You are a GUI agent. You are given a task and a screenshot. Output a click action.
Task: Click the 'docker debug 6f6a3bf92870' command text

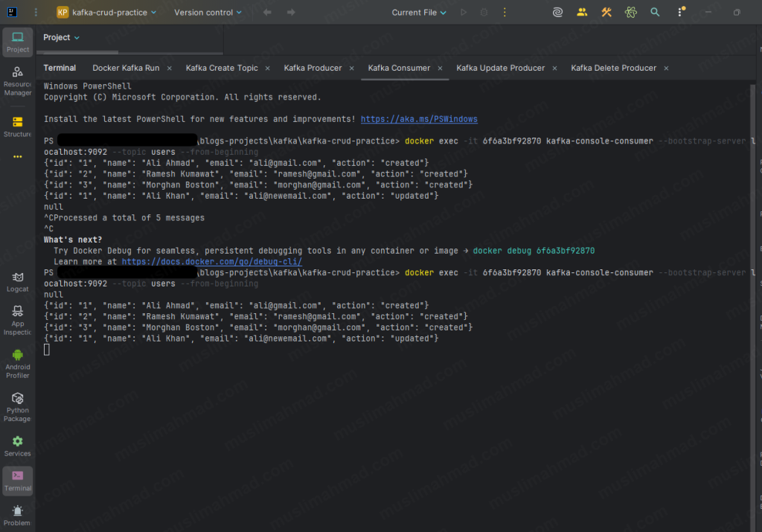[534, 251]
